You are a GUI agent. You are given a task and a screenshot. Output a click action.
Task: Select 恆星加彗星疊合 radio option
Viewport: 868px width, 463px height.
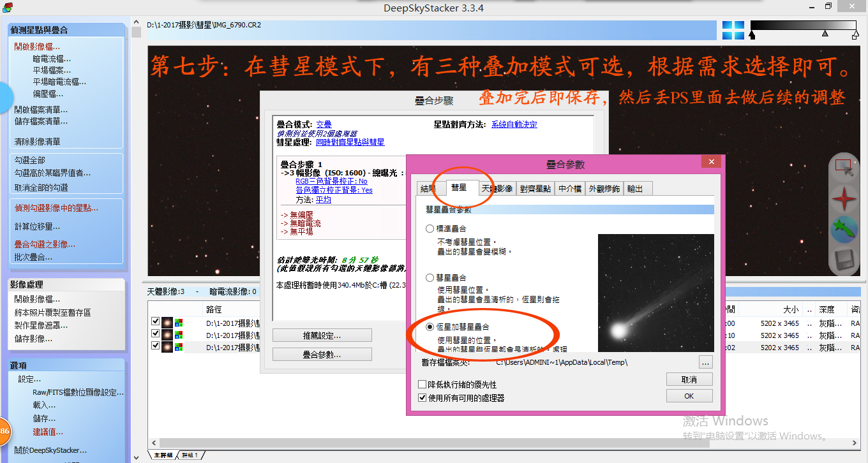[430, 327]
